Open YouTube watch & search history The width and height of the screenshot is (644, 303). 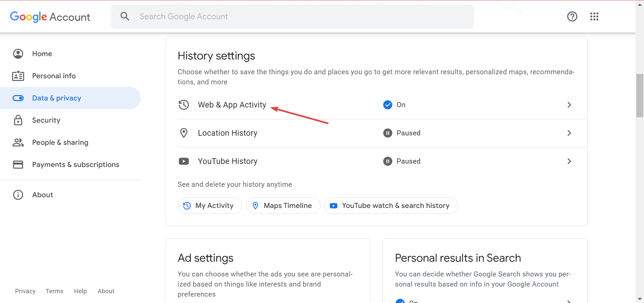[391, 206]
